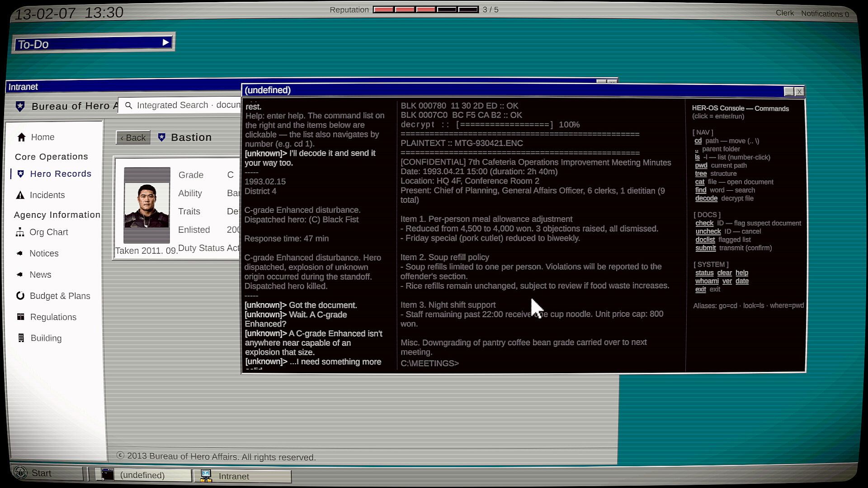Minimize the (undefined) console window
The image size is (868, 488).
point(789,91)
